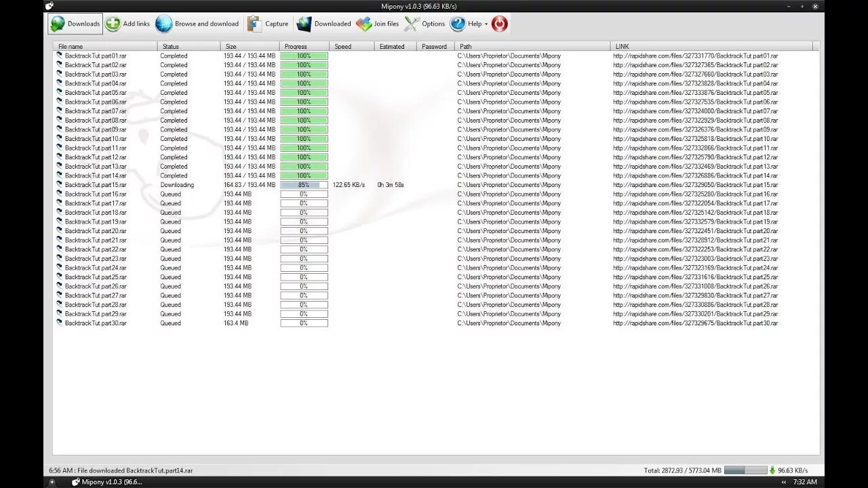Click the file icon beside BacktrackTut.part22.rar

pyautogui.click(x=60, y=249)
